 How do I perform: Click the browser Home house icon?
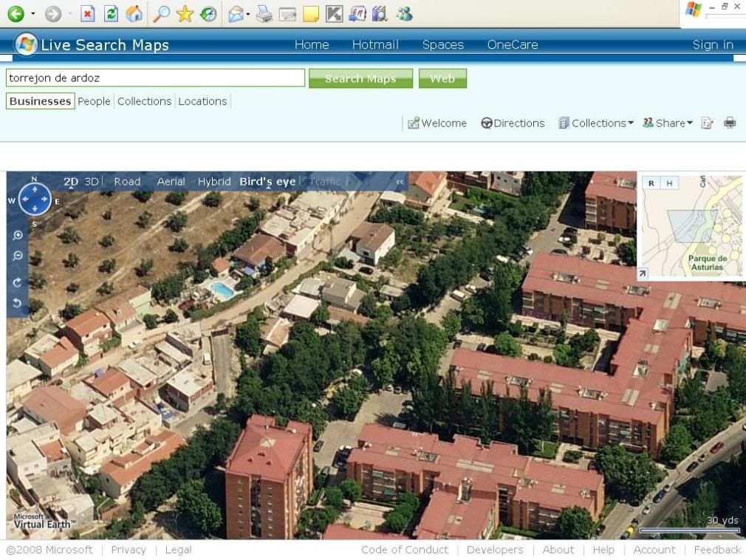[134, 13]
